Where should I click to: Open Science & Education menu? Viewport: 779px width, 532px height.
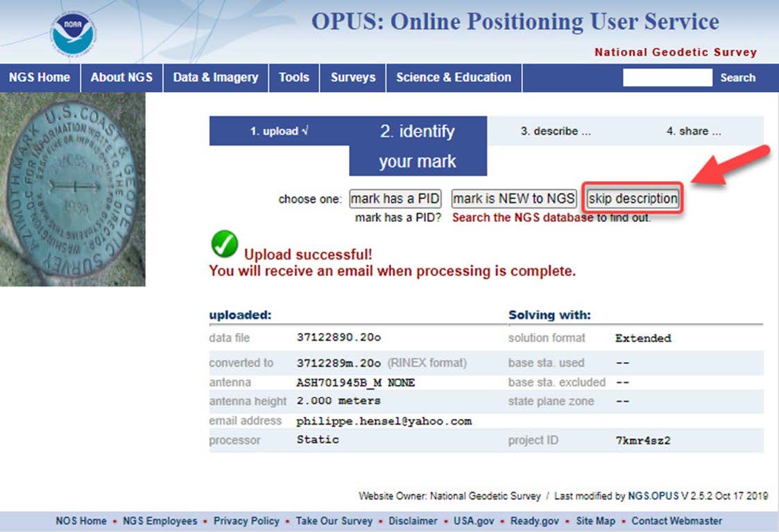(x=453, y=78)
